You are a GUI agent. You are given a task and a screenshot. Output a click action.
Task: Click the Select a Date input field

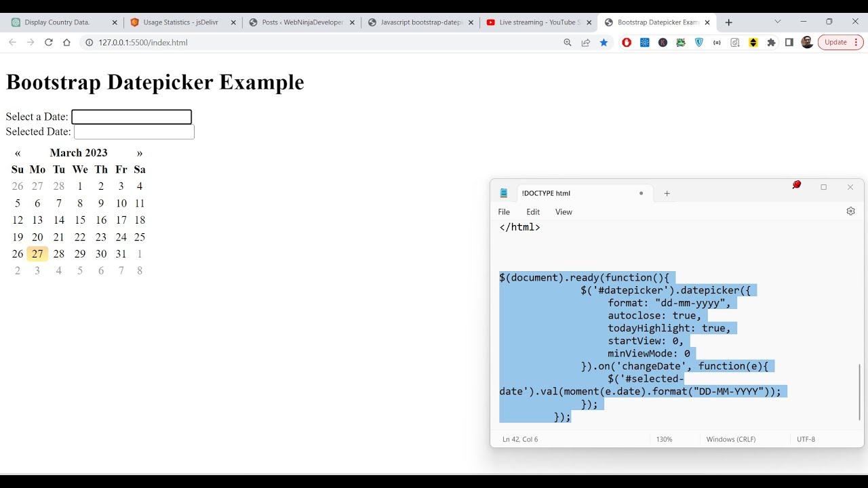click(132, 117)
